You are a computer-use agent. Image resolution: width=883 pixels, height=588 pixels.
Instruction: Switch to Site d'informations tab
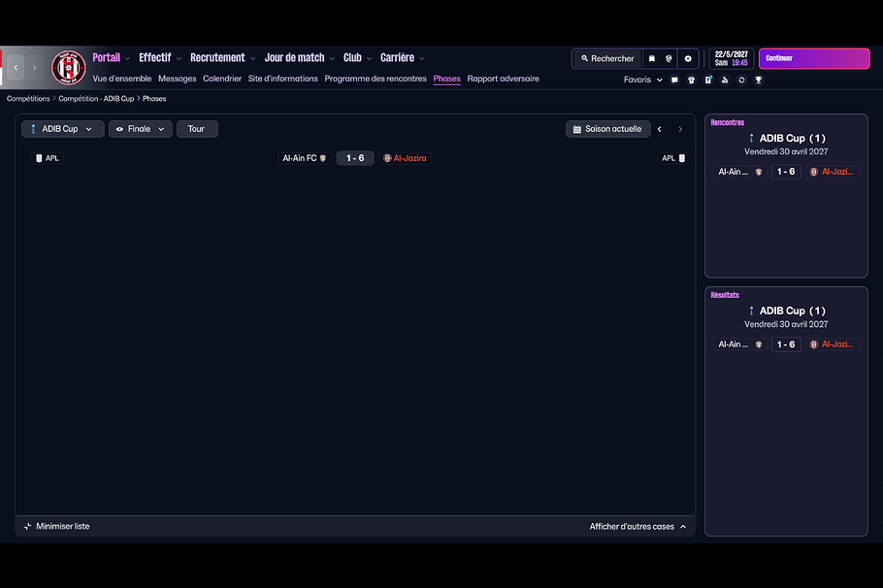coord(282,79)
